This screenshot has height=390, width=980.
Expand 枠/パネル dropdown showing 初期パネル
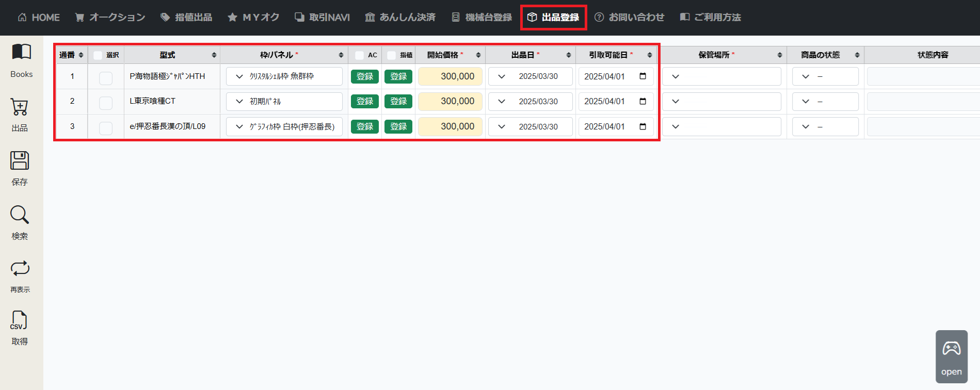tap(284, 101)
